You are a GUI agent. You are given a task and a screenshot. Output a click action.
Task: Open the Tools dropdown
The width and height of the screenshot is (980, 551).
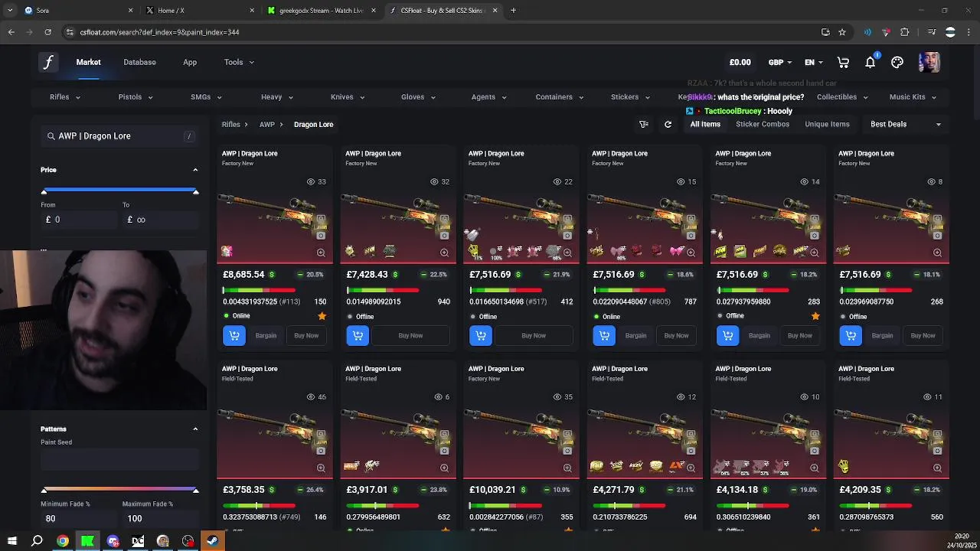coord(239,62)
